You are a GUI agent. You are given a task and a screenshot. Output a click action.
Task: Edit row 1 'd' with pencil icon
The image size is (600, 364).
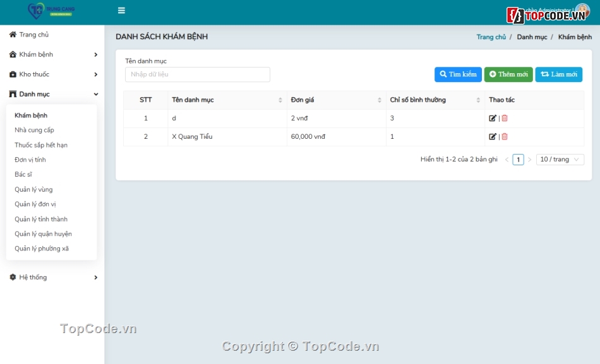pos(493,118)
